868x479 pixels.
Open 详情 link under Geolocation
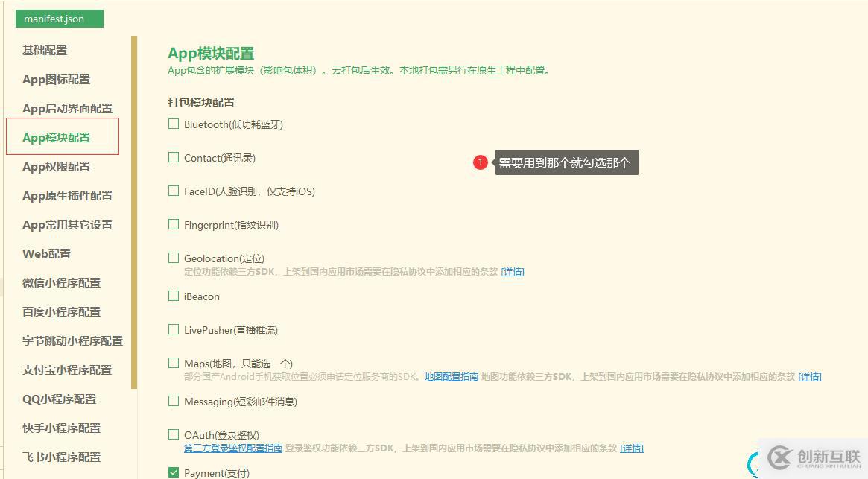point(513,272)
